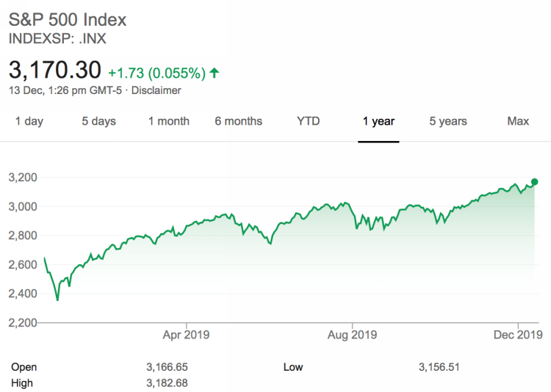Click the Dec 2019 axis label

coord(519,335)
